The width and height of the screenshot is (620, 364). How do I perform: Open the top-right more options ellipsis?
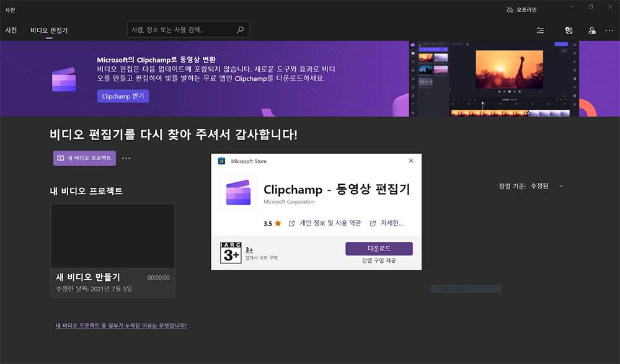pyautogui.click(x=609, y=30)
